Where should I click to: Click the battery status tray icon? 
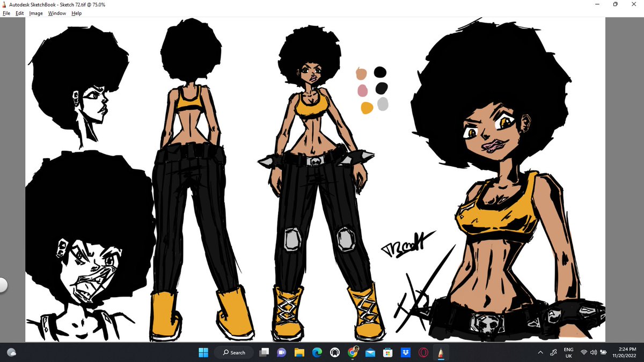pyautogui.click(x=604, y=352)
